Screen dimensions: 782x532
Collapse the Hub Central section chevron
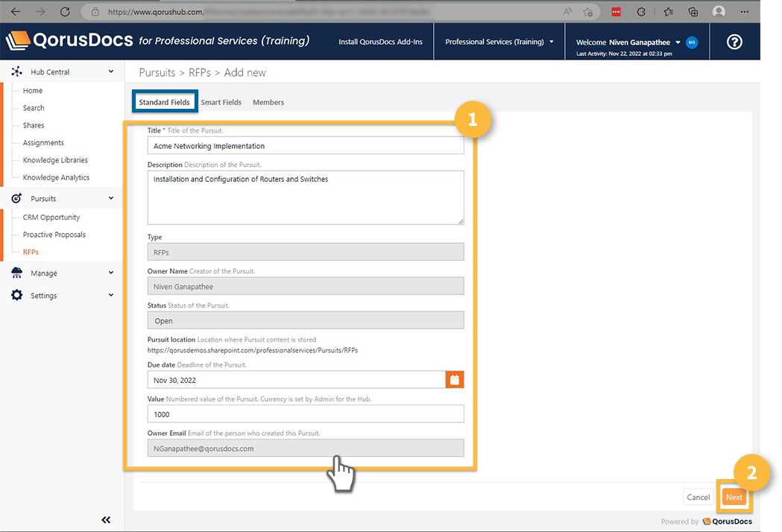coord(111,72)
